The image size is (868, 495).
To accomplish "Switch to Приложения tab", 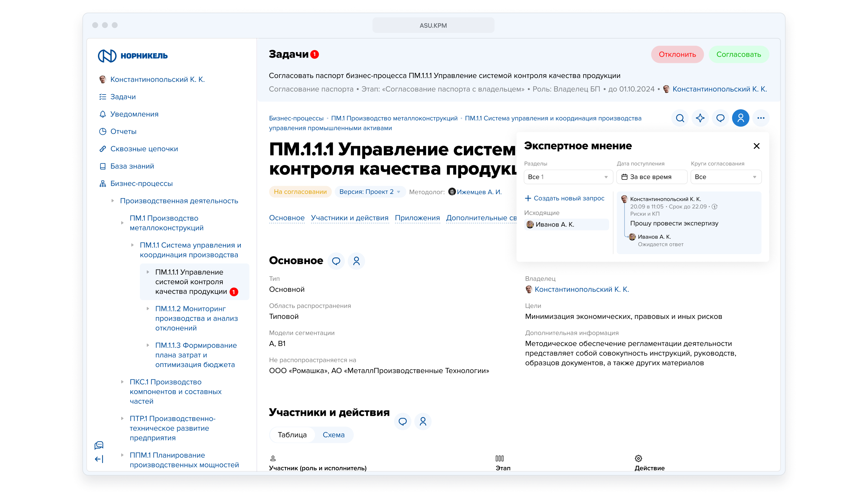I will point(417,218).
